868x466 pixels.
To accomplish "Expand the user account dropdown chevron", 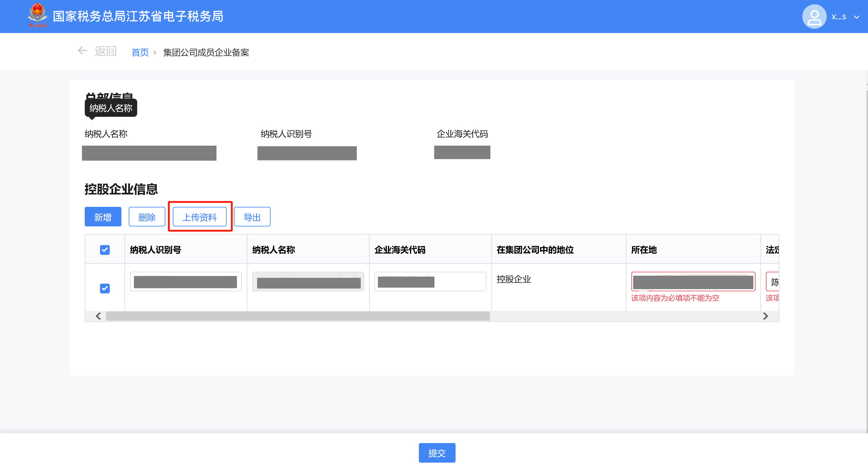I will (856, 17).
